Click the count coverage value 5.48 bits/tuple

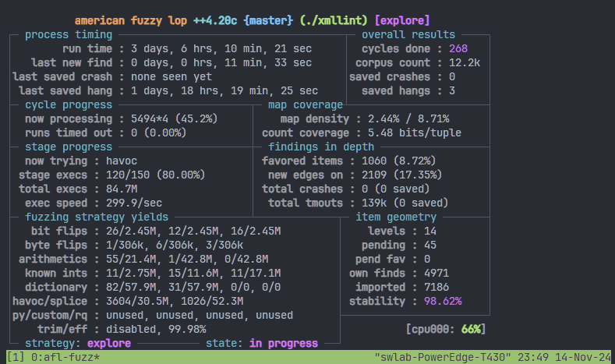coord(415,133)
